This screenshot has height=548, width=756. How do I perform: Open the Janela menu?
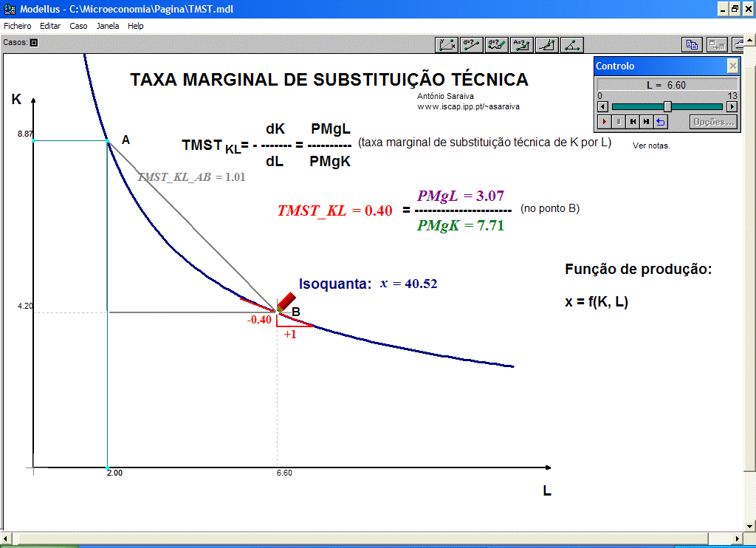(108, 26)
